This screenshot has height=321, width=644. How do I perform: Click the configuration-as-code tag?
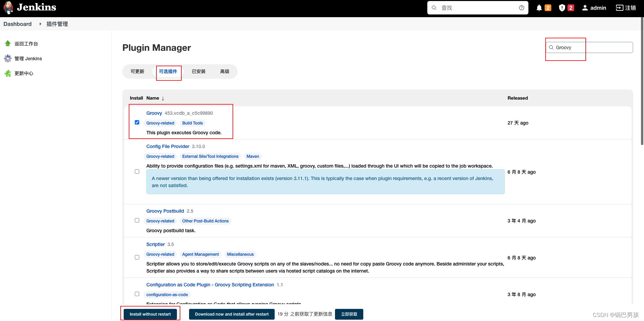167,295
